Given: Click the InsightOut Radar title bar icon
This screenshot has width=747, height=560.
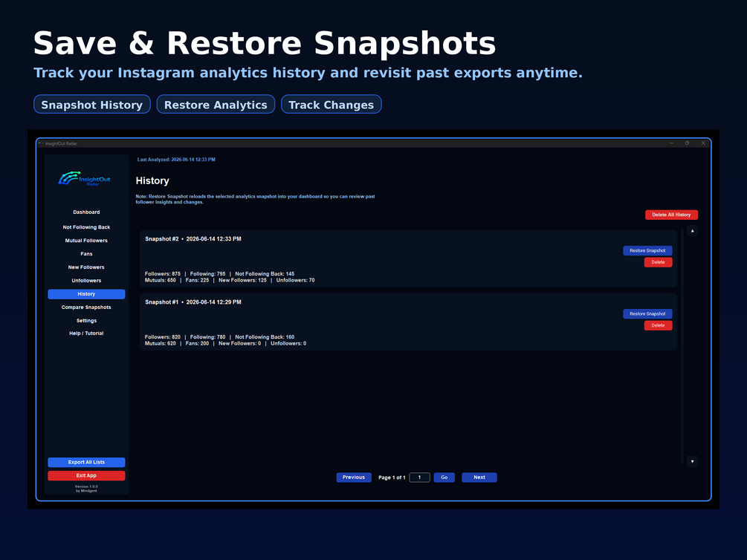Looking at the screenshot, I should (41, 143).
